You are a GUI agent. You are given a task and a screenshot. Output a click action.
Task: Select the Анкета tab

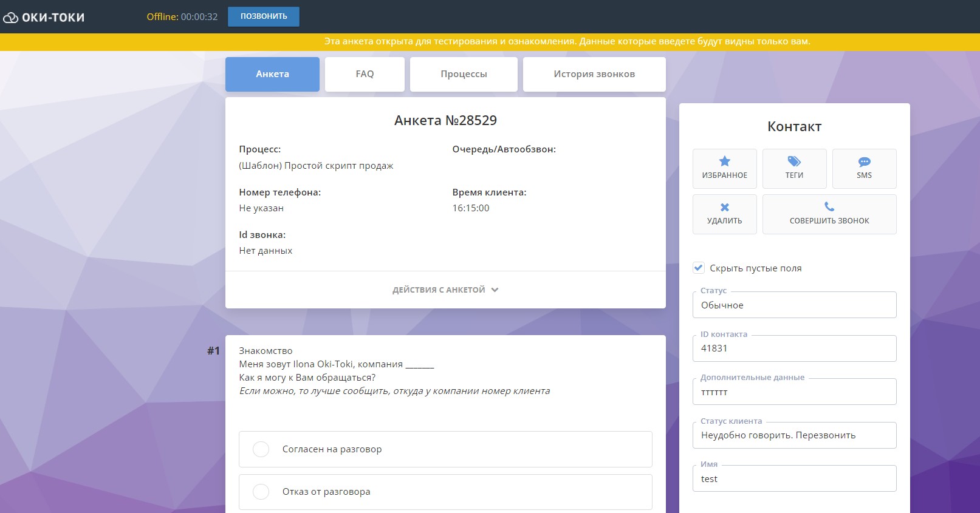point(272,74)
